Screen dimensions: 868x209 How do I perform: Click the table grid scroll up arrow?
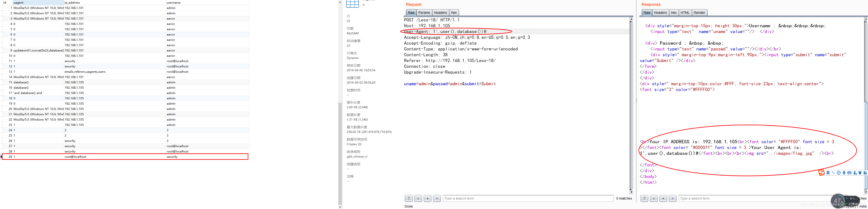click(x=340, y=2)
